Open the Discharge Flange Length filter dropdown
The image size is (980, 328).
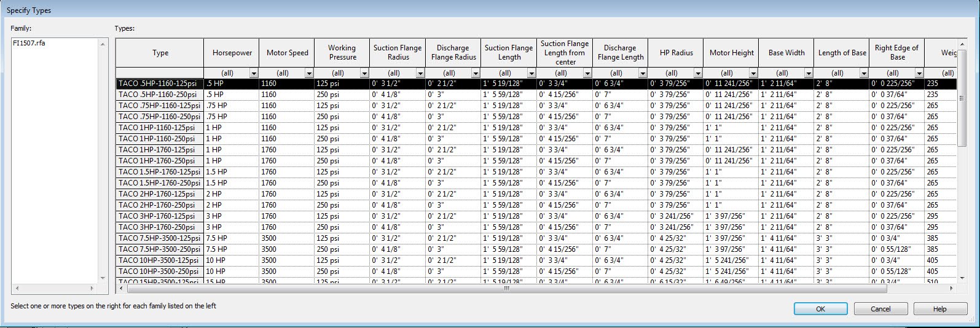[642, 73]
